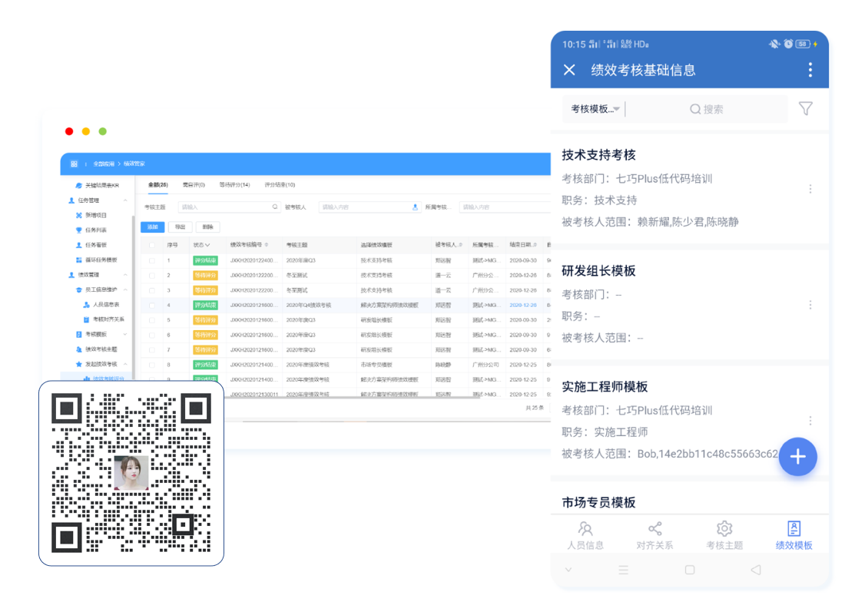
Task: Click the blue 添加 button
Action: tap(153, 227)
